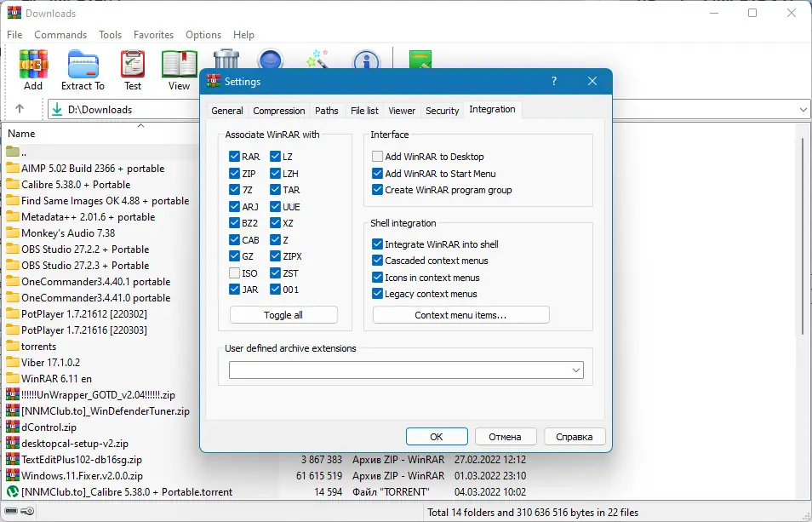Open the Favorites menu
Viewport: 812px width, 522px height.
pos(154,35)
